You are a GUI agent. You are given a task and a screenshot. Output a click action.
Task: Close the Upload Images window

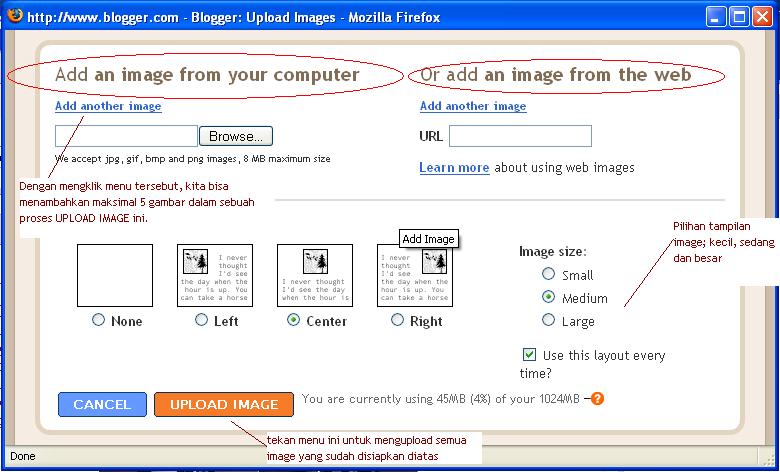tap(762, 18)
